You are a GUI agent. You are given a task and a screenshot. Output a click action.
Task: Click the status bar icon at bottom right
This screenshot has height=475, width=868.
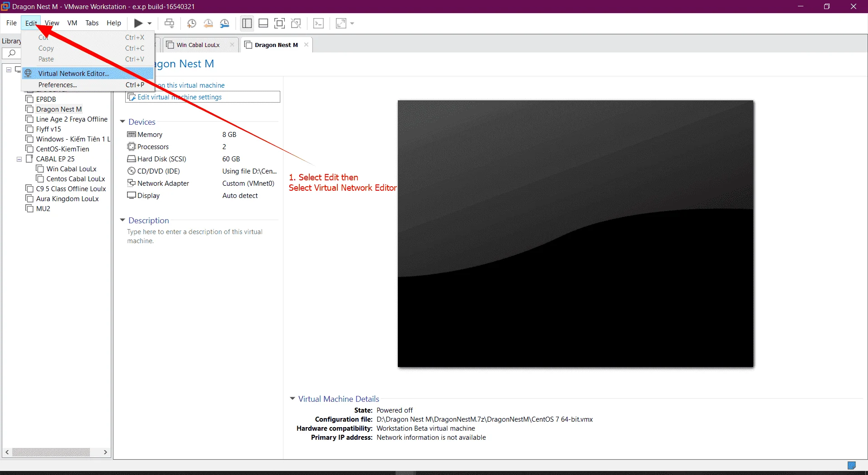(x=852, y=465)
